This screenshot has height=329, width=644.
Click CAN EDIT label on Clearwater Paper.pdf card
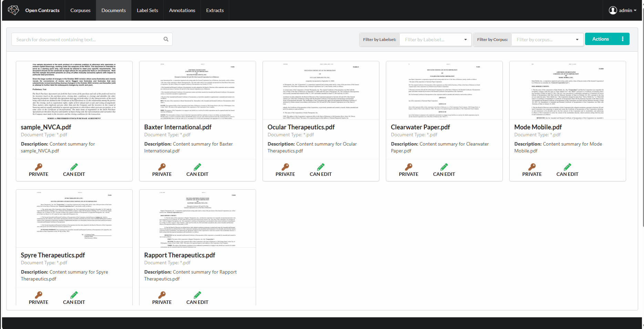tap(444, 174)
